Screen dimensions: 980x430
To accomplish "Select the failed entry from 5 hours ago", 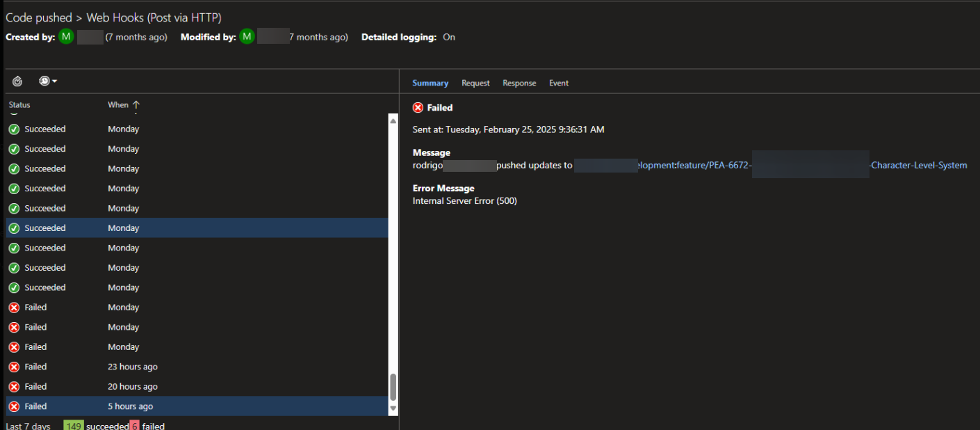I will pos(130,406).
